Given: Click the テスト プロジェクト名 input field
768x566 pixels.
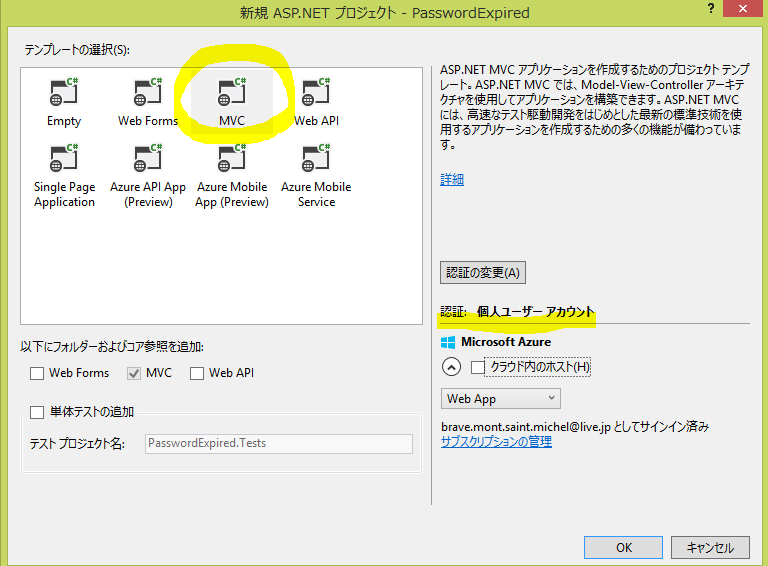Looking at the screenshot, I should 279,444.
